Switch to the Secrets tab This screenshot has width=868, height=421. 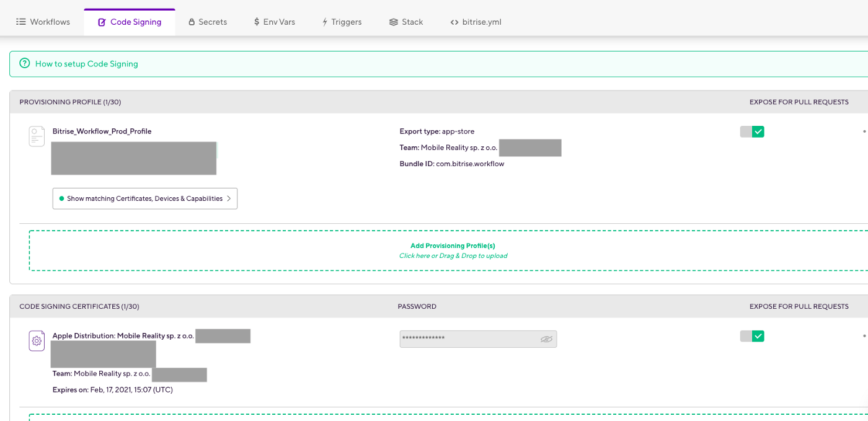(x=208, y=22)
